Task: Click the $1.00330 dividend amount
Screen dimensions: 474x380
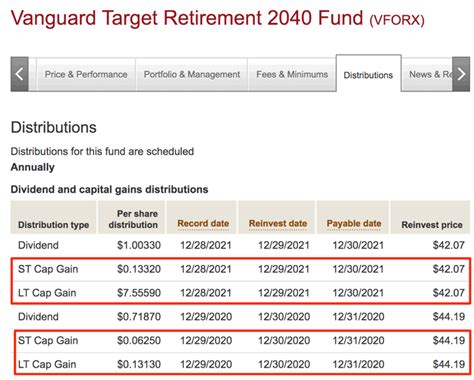Action: tap(139, 245)
